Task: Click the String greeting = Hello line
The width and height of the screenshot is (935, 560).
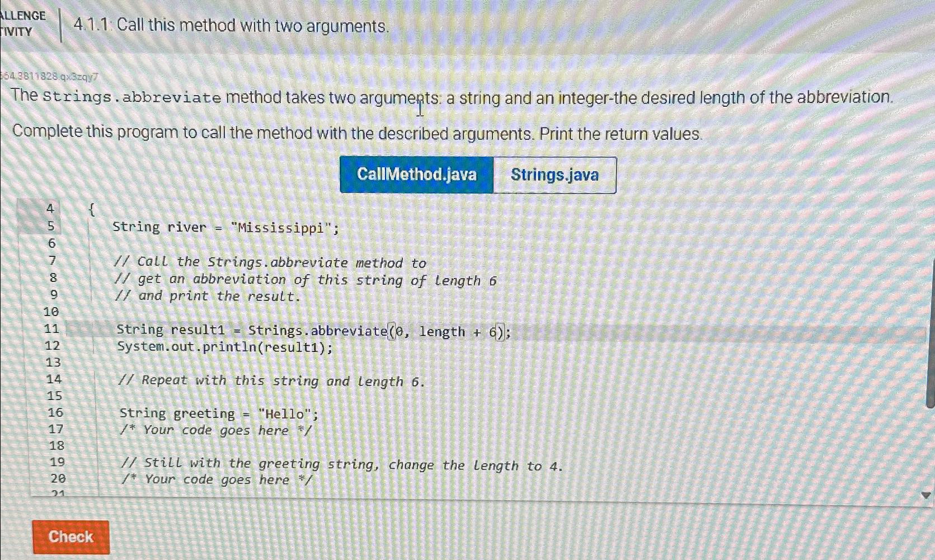Action: 217,413
